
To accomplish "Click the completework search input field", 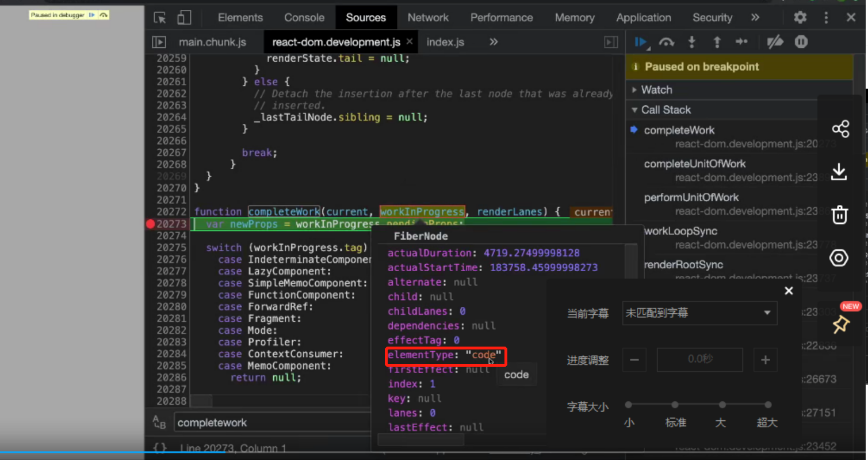I will pos(273,423).
